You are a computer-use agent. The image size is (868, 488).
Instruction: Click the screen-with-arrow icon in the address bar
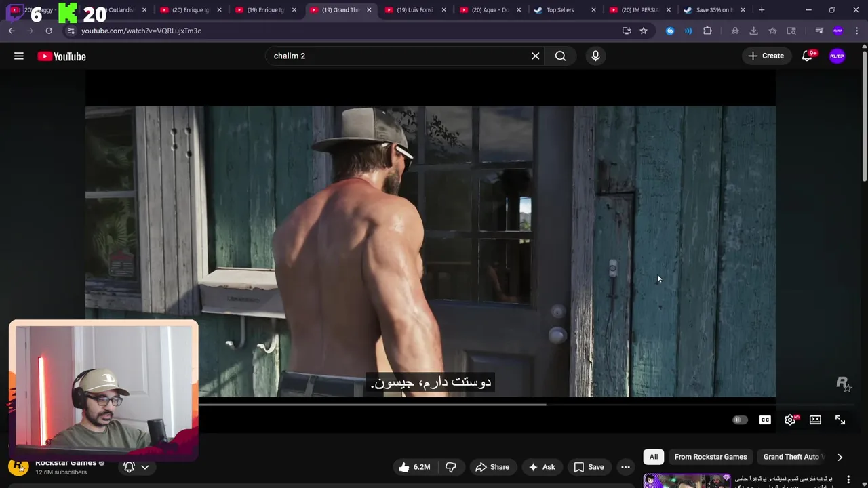627,30
